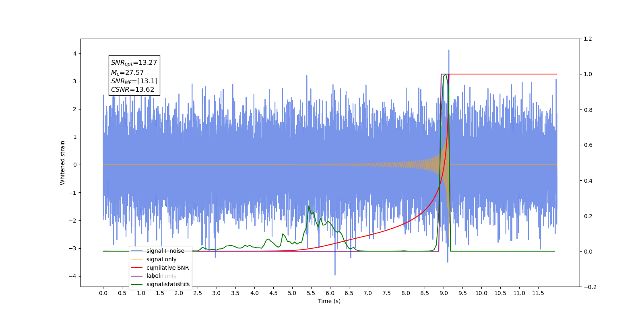Screen dimensions: 644x322
Task: Click the 0.8 tick on the right axis
Action: click(588, 110)
